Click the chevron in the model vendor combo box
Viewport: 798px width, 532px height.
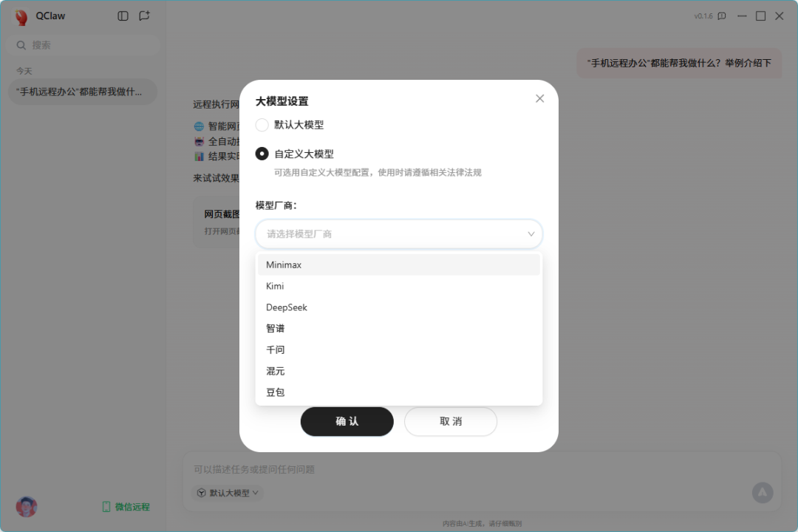(x=531, y=233)
